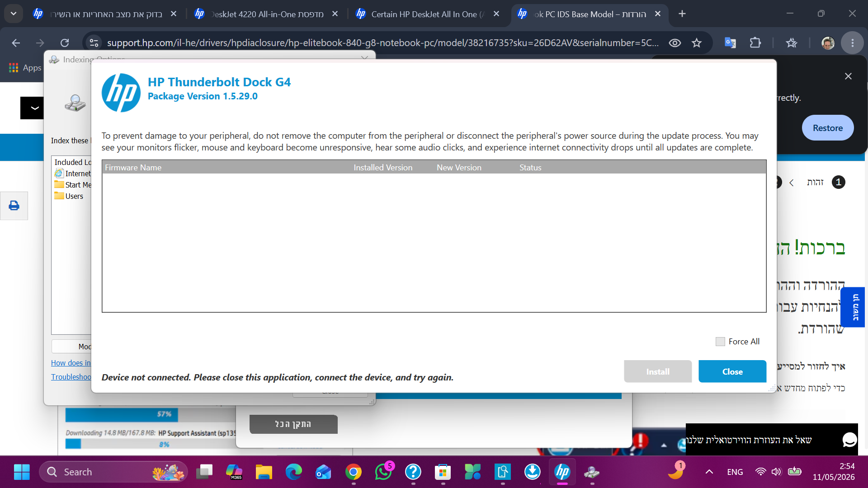Tick the Force All checkbox
The image size is (868, 488).
(x=720, y=342)
